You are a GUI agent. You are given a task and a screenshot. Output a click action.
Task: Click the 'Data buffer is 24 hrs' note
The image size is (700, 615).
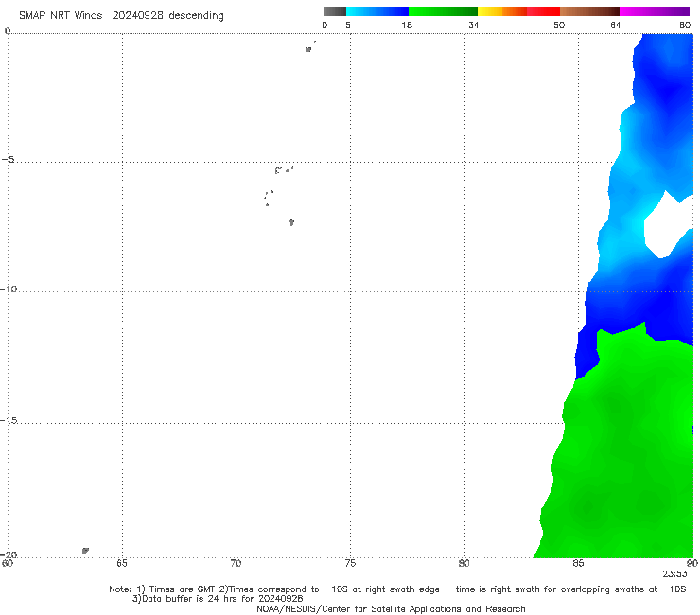218,599
